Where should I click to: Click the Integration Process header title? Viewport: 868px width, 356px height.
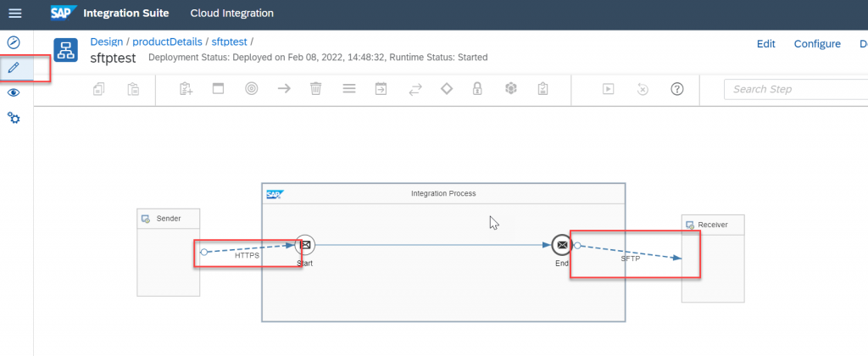[443, 193]
